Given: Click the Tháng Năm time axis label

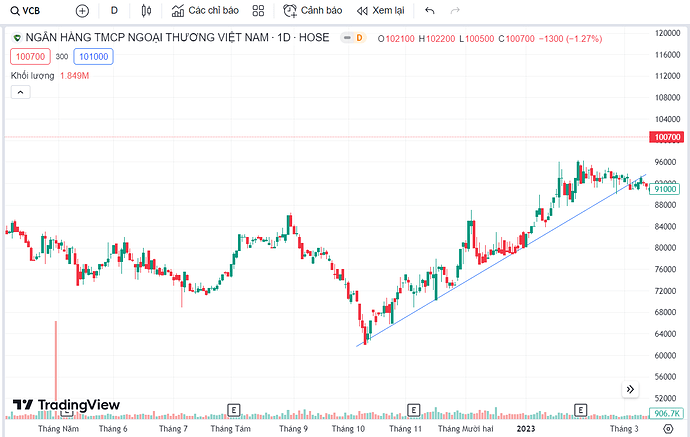Looking at the screenshot, I should [58, 429].
